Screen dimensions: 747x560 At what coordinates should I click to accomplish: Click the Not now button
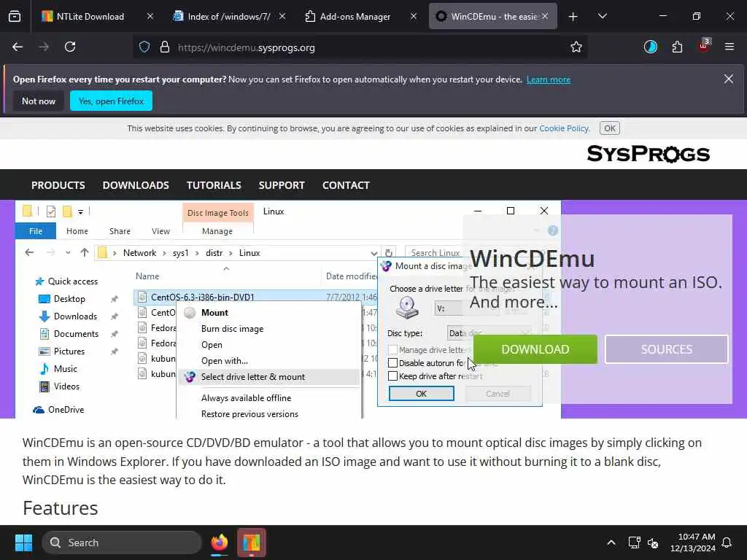pyautogui.click(x=39, y=101)
